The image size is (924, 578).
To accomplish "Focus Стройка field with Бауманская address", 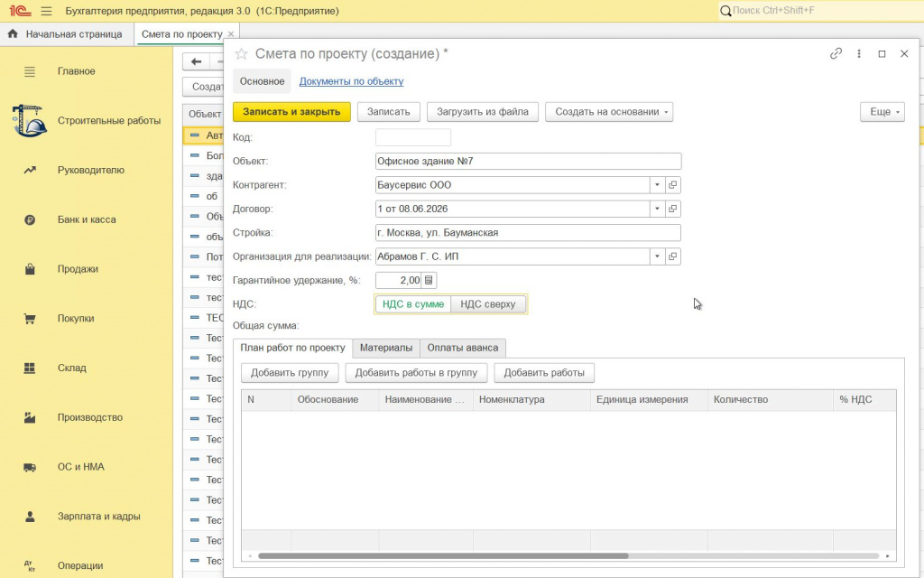I will click(x=528, y=232).
